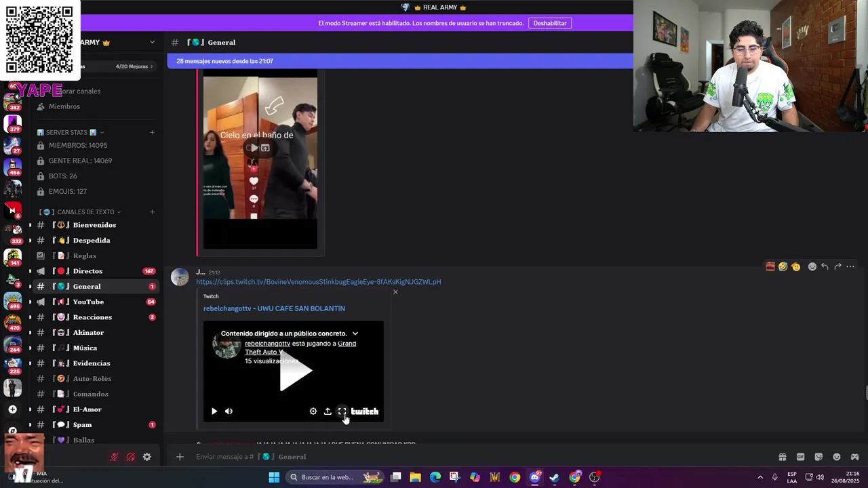Disable Streamer mode with Deshabilitar button

point(550,23)
